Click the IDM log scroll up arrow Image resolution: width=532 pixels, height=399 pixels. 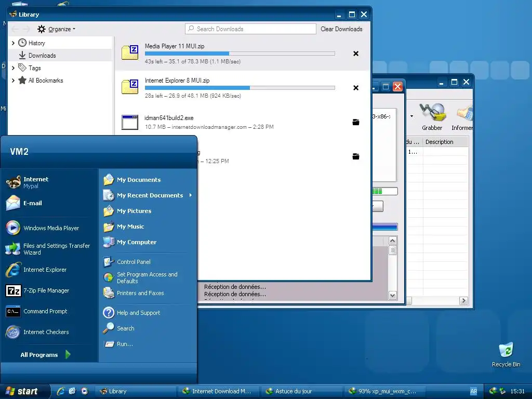[x=393, y=241]
